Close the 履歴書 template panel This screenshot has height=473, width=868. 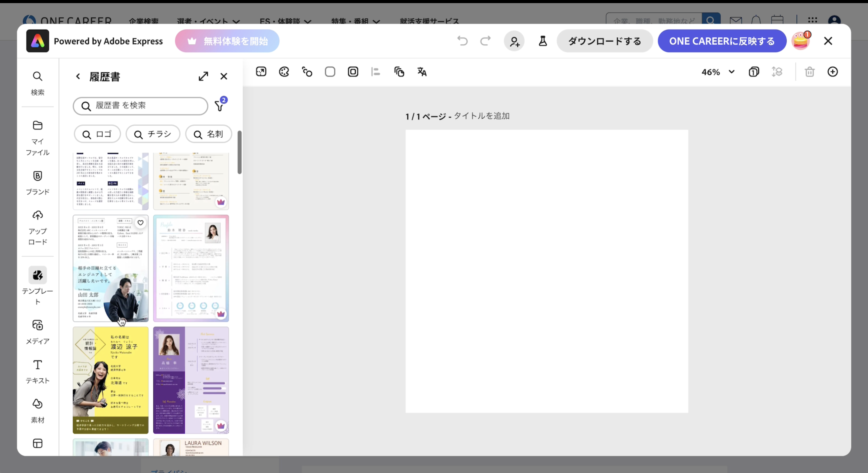(224, 76)
